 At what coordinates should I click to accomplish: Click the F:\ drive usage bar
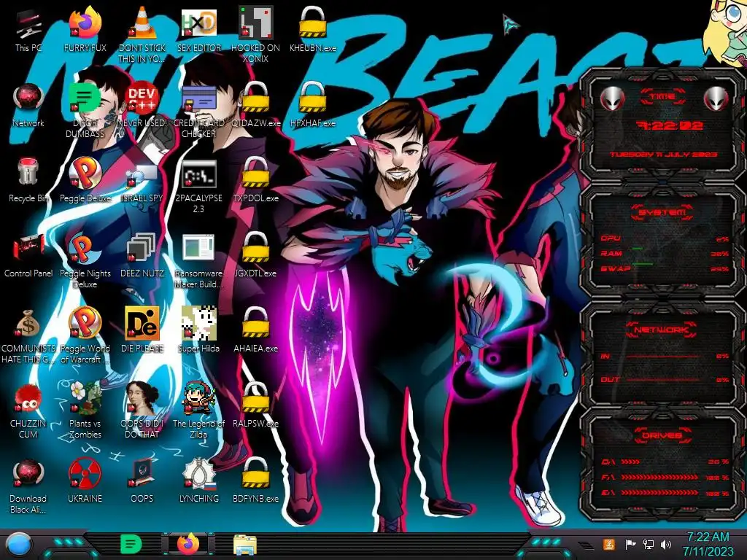pos(659,477)
